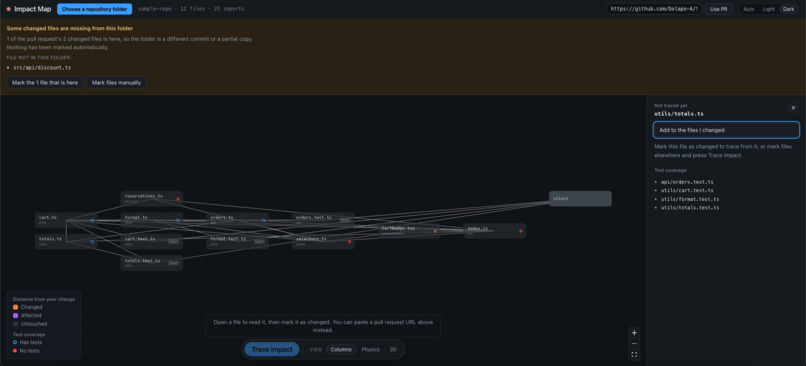Image resolution: width=806 pixels, height=366 pixels.
Task: Zoom in the graph with plus
Action: coord(634,333)
